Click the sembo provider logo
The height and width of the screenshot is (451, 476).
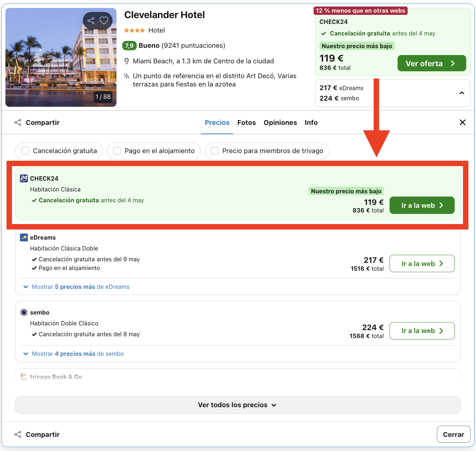(x=23, y=312)
